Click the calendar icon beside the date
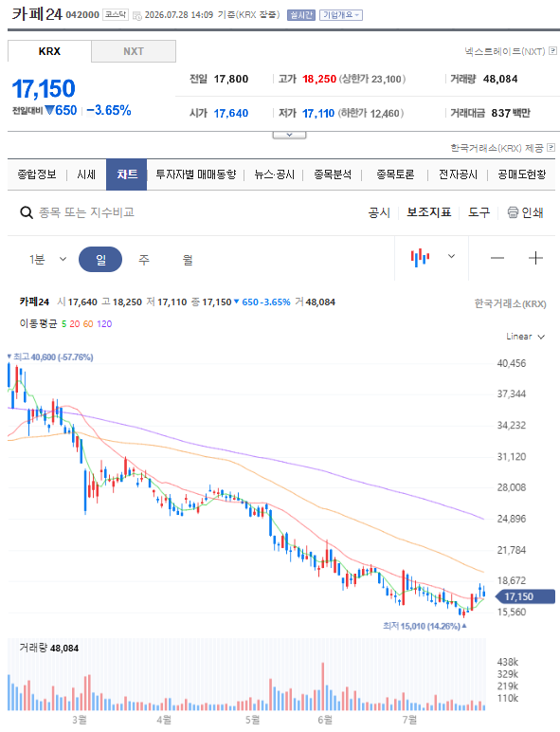 (x=137, y=16)
